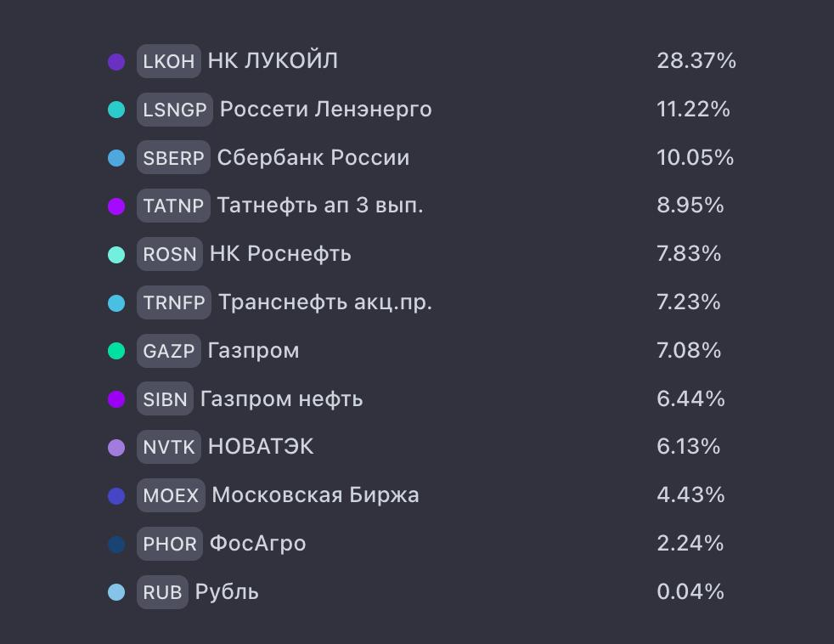Select the LSNGP ticker badge

coord(174,110)
